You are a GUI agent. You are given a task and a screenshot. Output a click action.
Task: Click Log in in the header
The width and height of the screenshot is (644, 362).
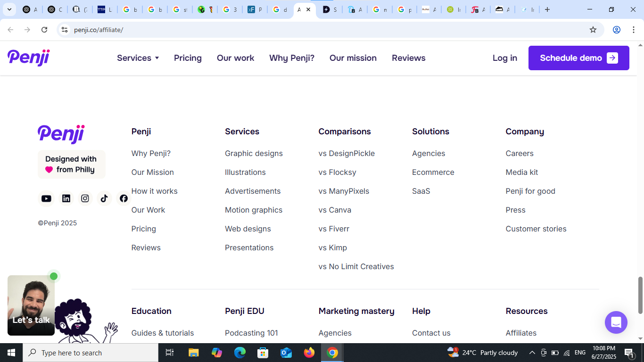(x=505, y=58)
